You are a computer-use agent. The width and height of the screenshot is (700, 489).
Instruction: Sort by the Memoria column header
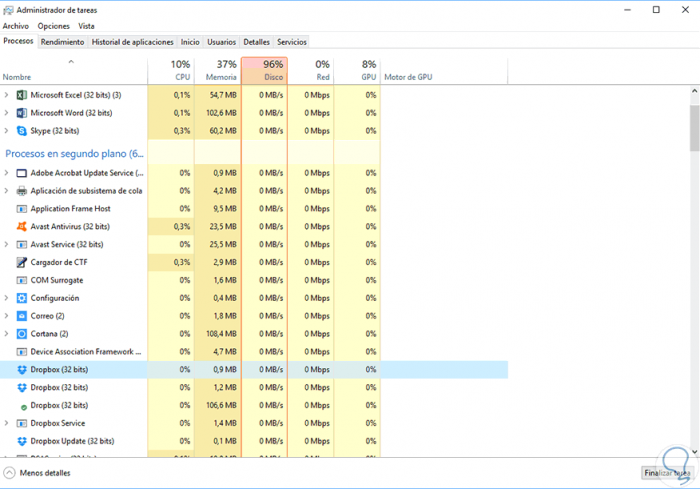[x=217, y=71]
